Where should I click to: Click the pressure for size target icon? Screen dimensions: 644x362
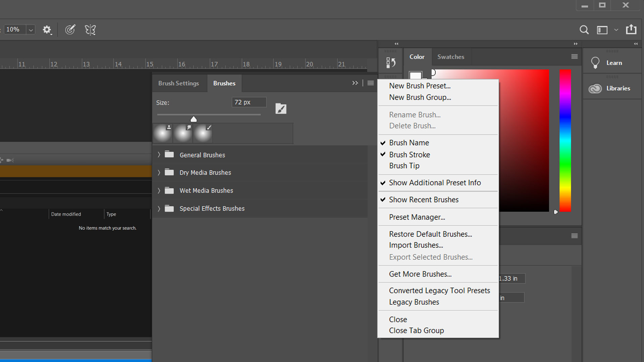(70, 30)
